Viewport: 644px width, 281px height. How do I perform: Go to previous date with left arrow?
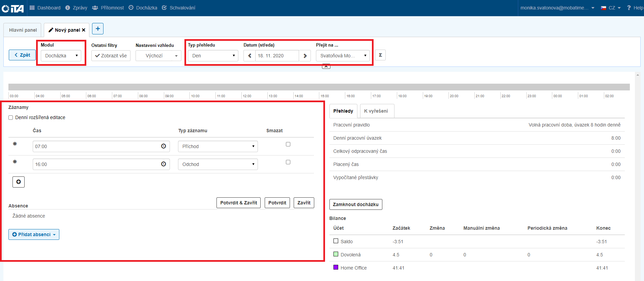[250, 56]
